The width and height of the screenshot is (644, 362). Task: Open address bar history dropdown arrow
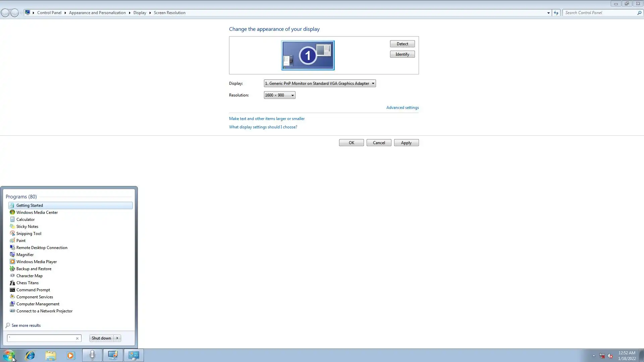(548, 13)
